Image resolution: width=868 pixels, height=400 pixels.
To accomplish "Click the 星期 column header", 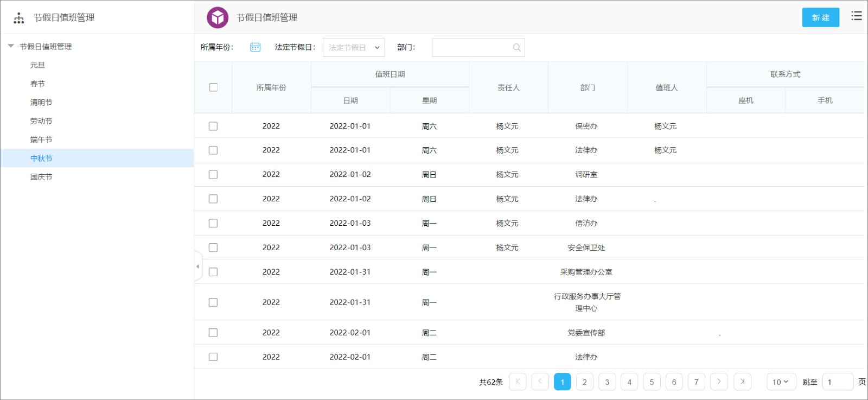I will [429, 100].
